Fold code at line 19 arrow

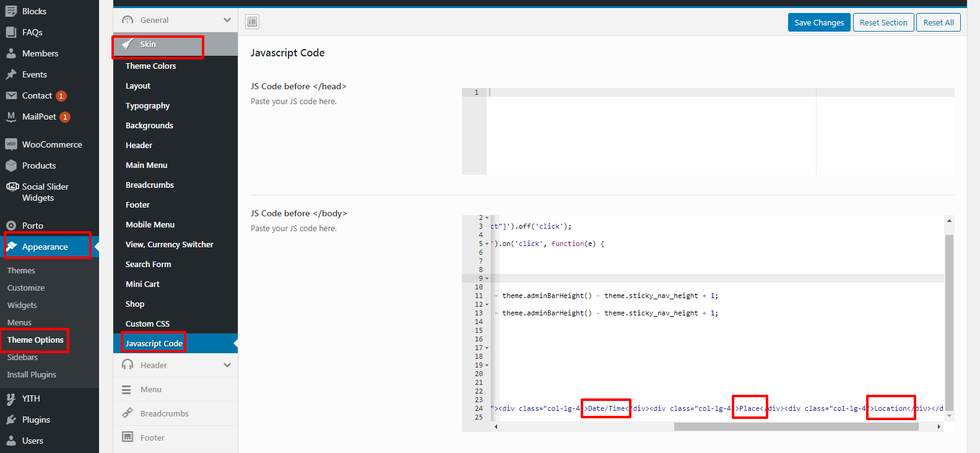click(487, 366)
